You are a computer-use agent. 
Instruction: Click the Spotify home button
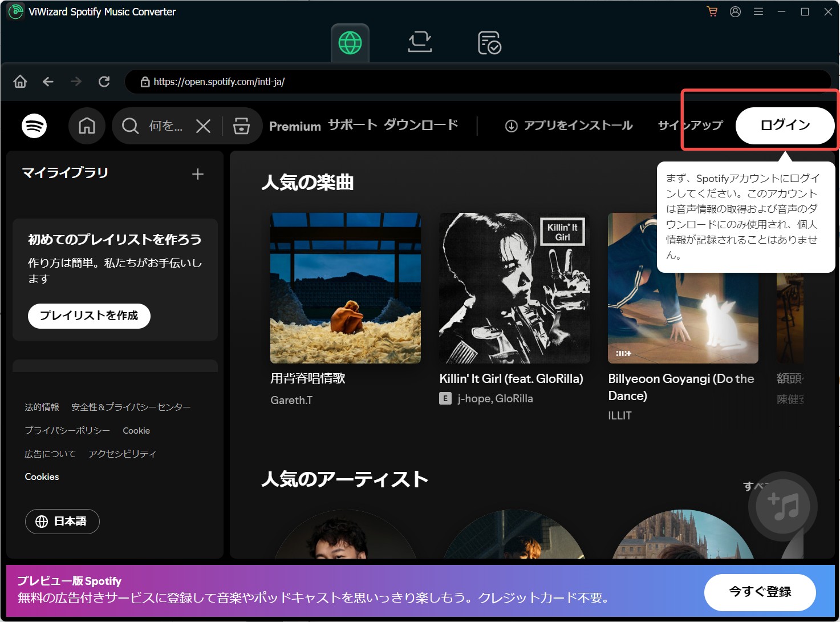point(87,126)
